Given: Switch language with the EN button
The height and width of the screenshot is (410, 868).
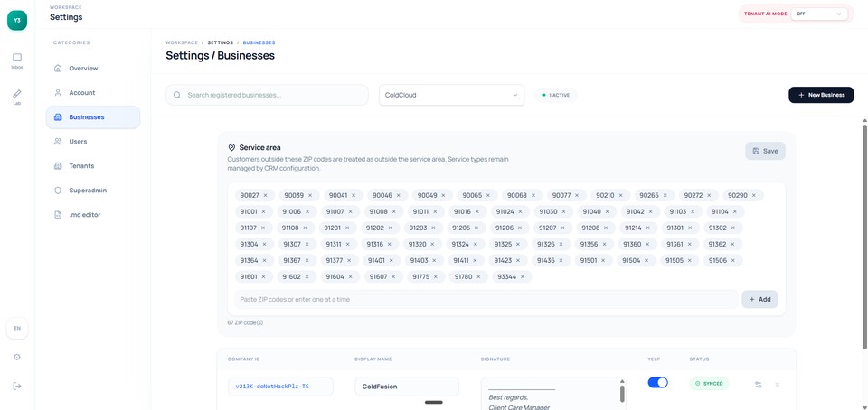Looking at the screenshot, I should (x=17, y=328).
